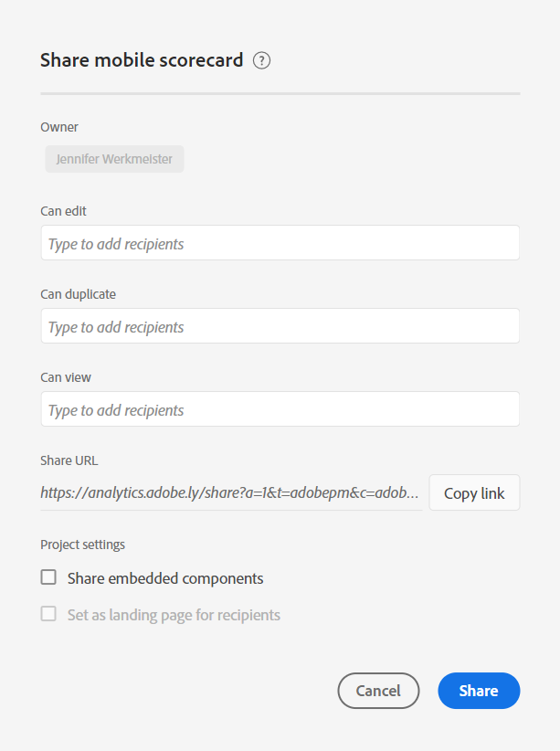
Task: Toggle Set as landing page checkbox
Action: click(48, 614)
